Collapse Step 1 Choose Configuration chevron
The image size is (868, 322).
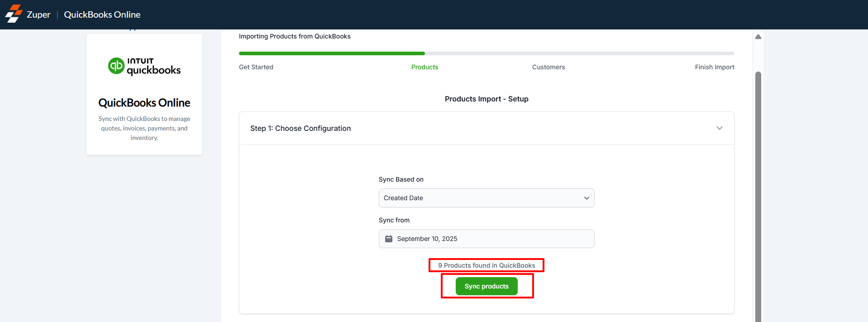[x=719, y=128]
